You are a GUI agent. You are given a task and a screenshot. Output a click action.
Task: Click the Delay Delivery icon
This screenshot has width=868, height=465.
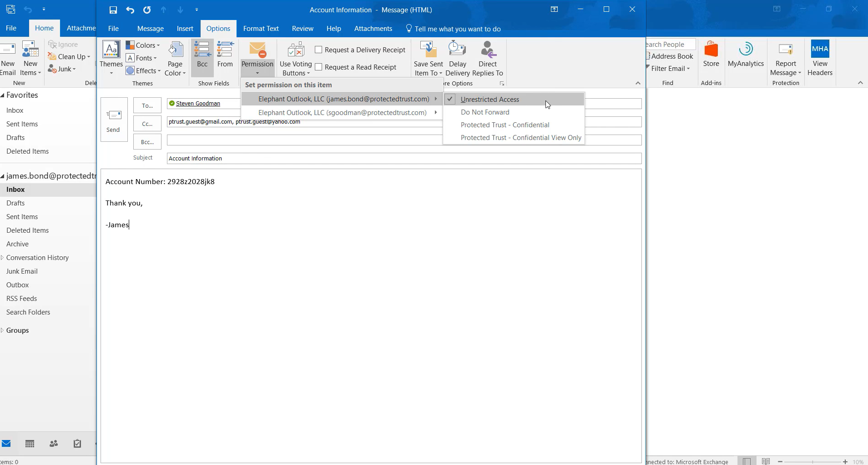458,50
